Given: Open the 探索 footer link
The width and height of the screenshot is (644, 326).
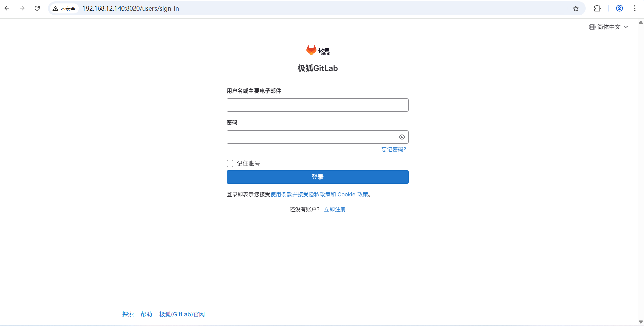Looking at the screenshot, I should point(128,314).
